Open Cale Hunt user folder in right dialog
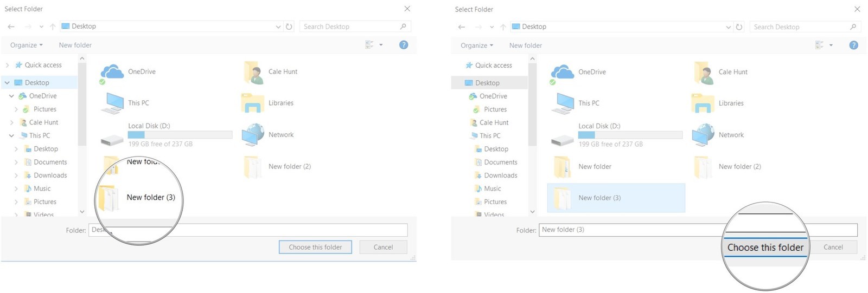 [x=704, y=73]
